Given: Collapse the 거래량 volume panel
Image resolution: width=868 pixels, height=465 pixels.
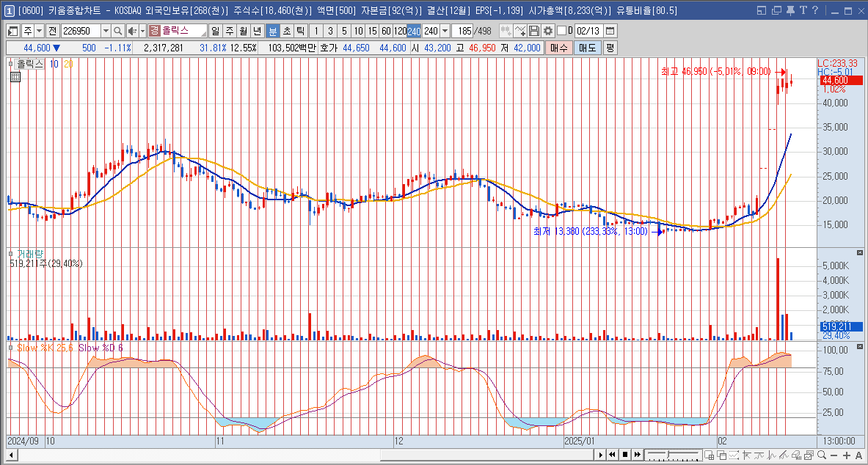Looking at the screenshot, I should click(x=859, y=252).
